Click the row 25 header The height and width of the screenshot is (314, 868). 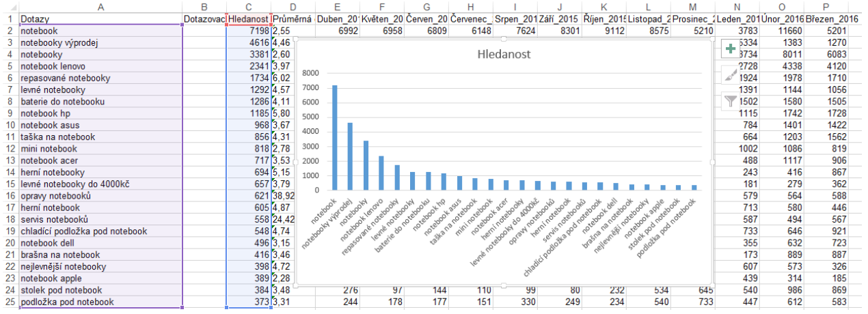coord(9,302)
